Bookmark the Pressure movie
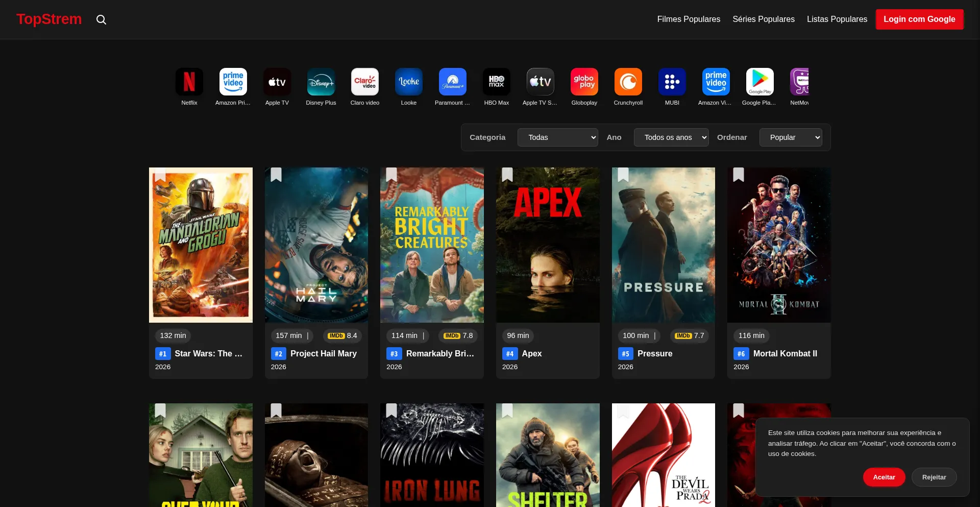 click(x=623, y=175)
